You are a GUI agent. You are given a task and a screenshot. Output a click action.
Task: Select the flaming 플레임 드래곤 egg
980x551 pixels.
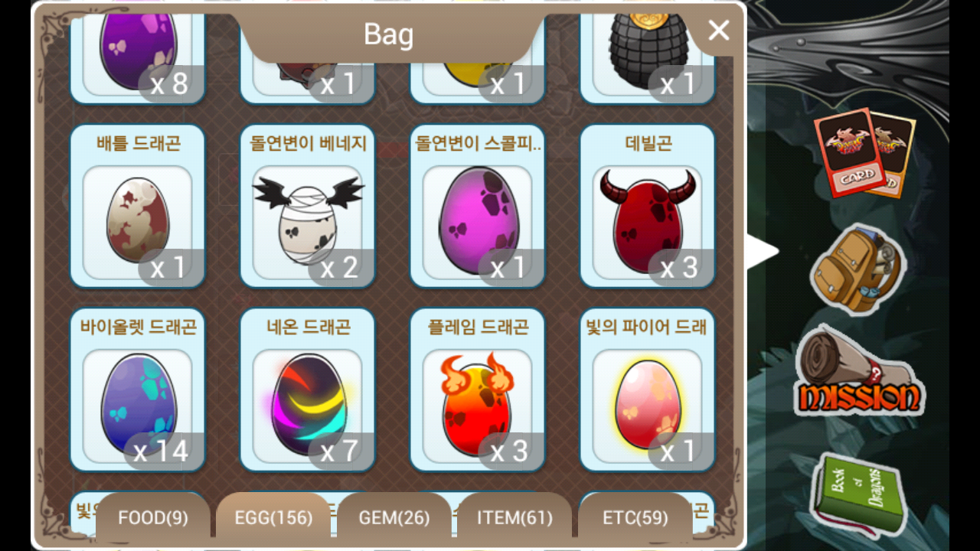[477, 390]
